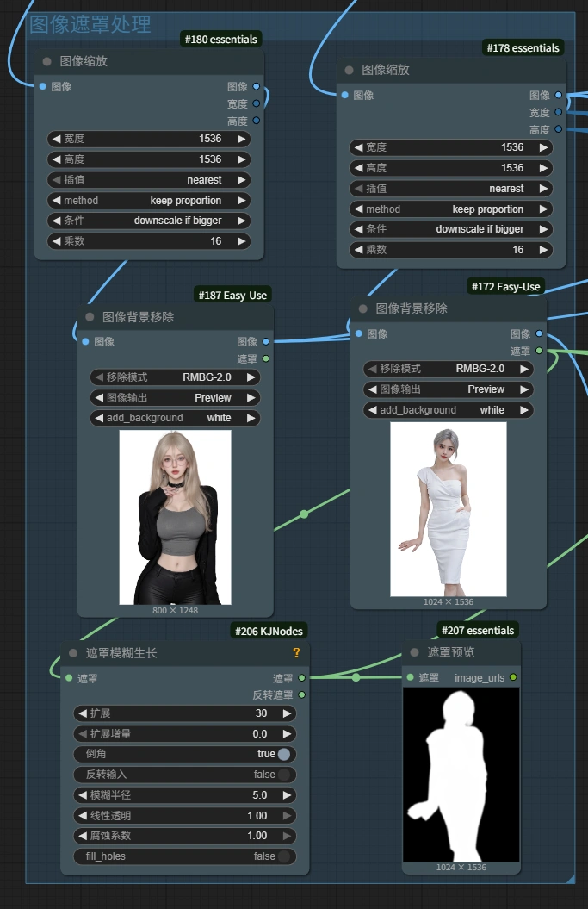This screenshot has height=909, width=588.
Task: Click the #187 Easy-Use badge
Action: 232,296
